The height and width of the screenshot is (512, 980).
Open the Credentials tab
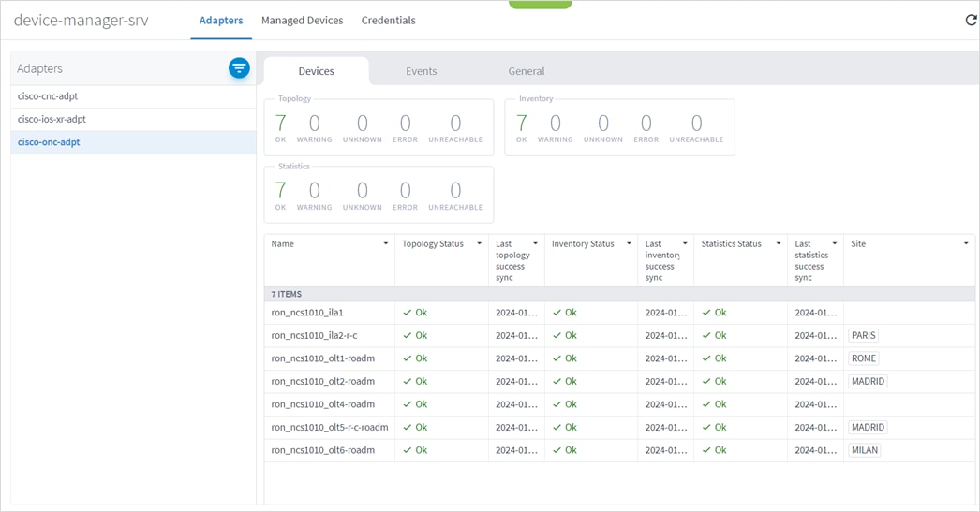coord(388,21)
